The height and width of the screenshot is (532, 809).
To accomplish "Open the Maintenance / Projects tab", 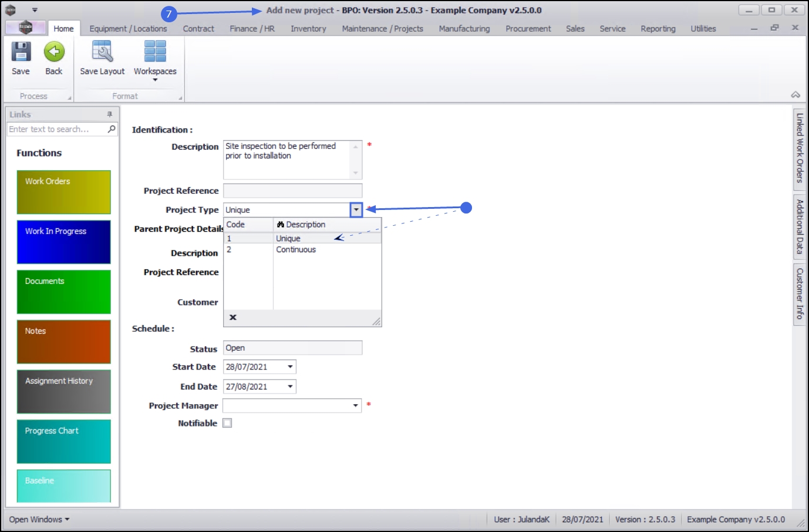I will (383, 29).
